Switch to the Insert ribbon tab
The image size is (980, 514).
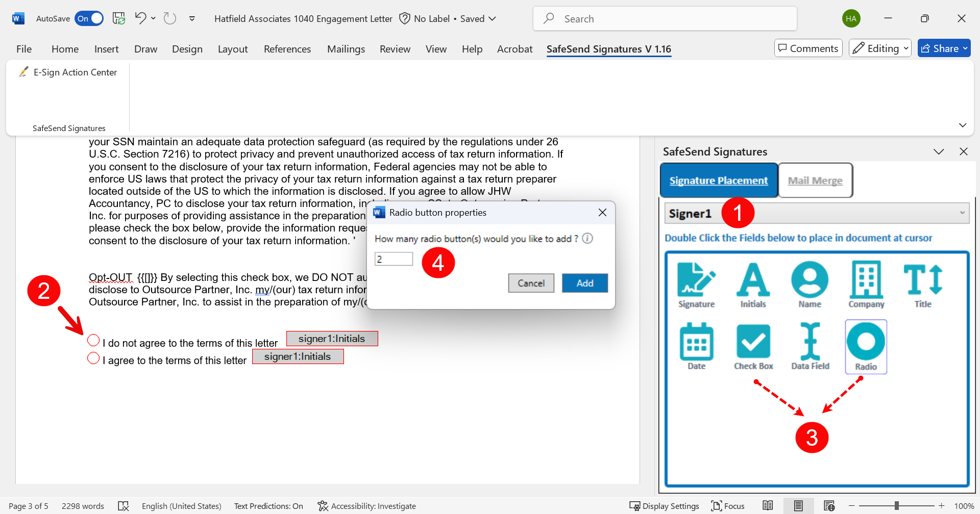click(x=106, y=49)
